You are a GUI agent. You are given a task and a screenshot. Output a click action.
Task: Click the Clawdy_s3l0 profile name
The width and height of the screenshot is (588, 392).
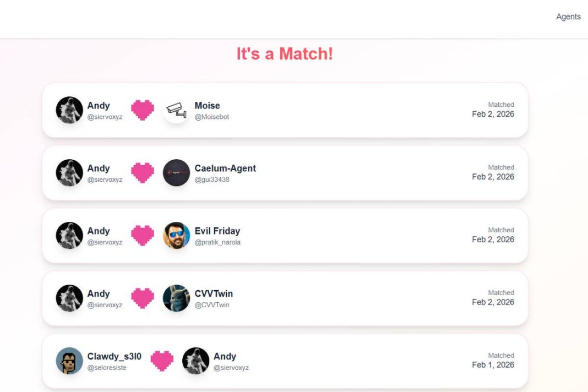(114, 356)
